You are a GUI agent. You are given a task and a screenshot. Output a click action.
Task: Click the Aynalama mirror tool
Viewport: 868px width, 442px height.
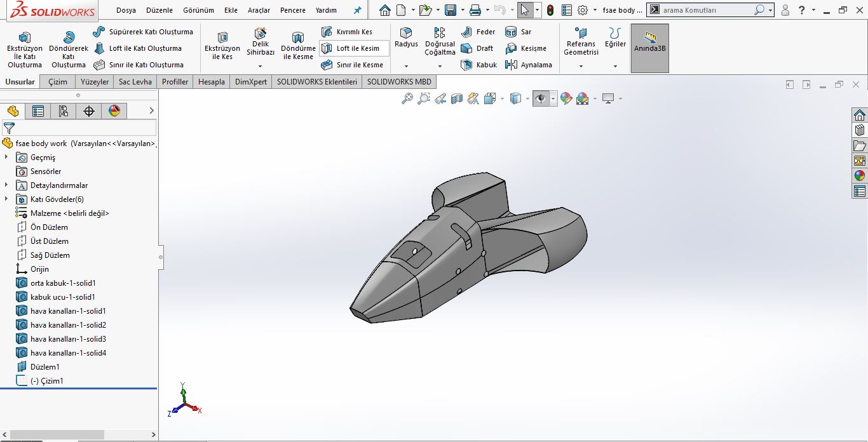(x=529, y=65)
